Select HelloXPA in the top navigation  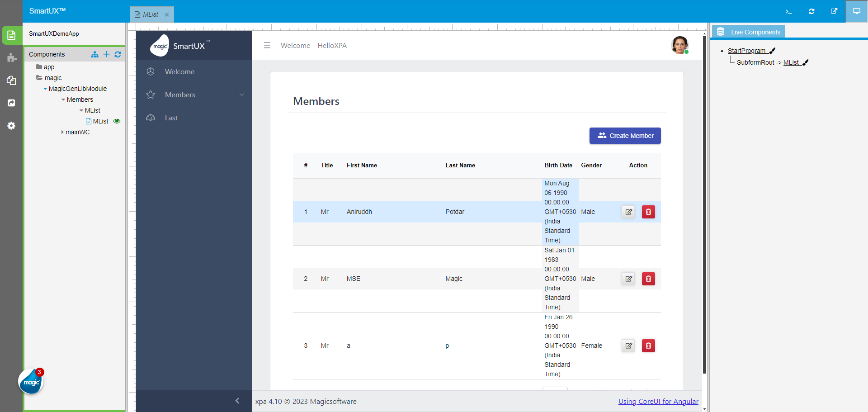(x=332, y=45)
